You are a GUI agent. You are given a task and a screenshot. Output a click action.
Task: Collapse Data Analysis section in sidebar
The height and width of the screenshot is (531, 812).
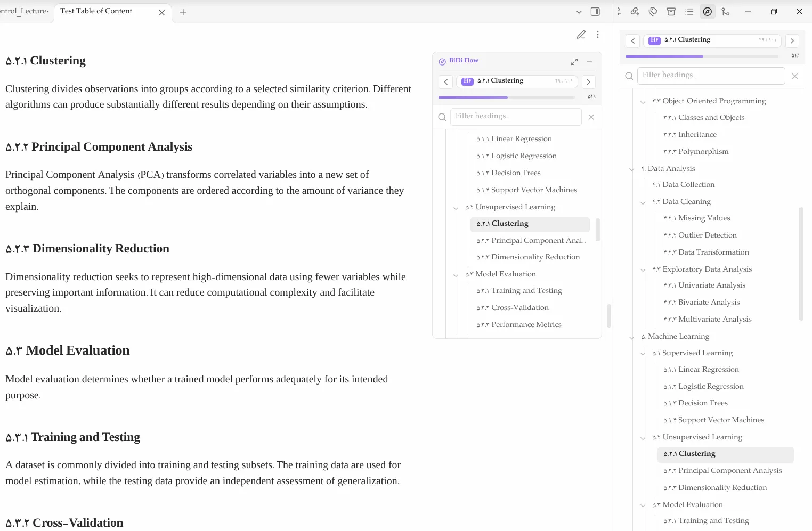pyautogui.click(x=632, y=169)
